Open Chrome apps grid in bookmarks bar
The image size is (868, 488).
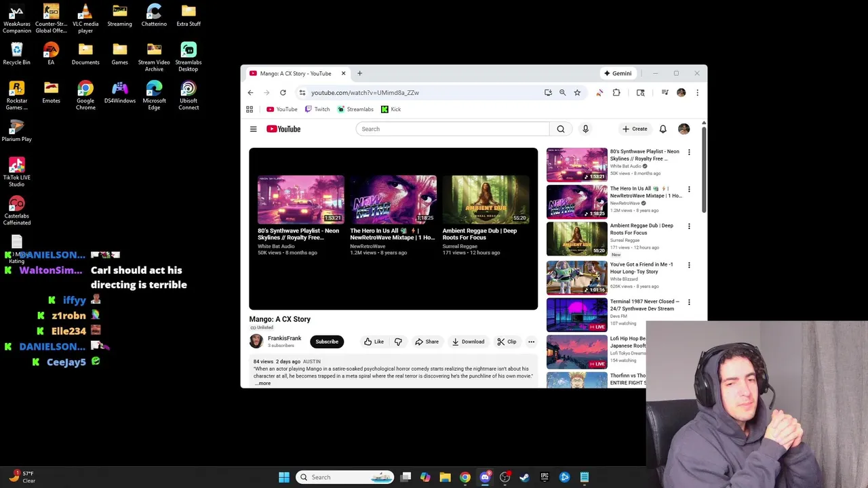point(250,109)
